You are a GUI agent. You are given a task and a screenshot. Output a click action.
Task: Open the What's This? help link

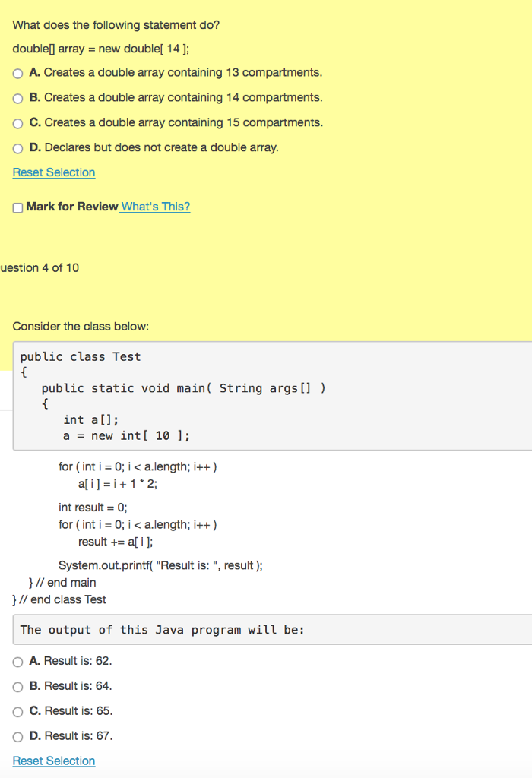(x=155, y=207)
